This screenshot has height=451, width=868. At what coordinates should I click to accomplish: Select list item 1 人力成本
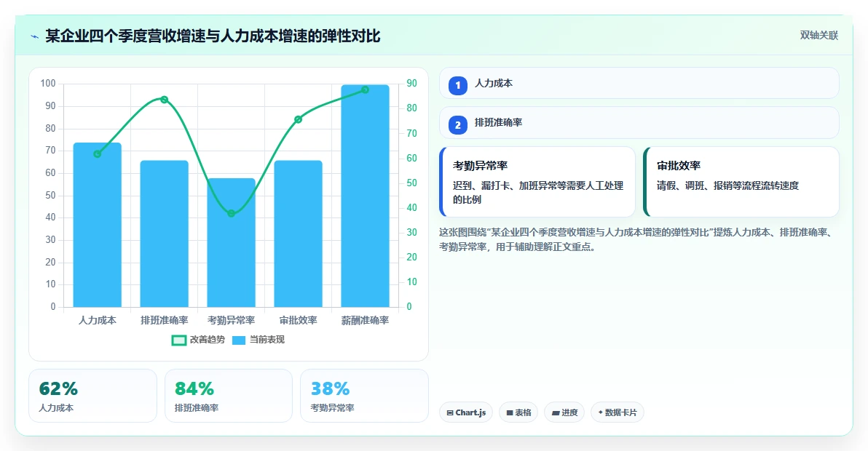click(x=639, y=84)
